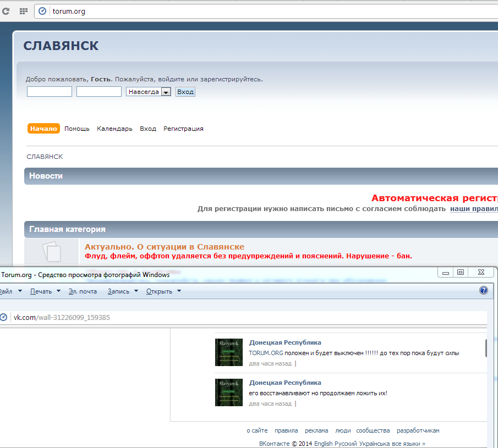Click the forum board icon next to Актуально
This screenshot has height=448, width=498.
[52, 252]
